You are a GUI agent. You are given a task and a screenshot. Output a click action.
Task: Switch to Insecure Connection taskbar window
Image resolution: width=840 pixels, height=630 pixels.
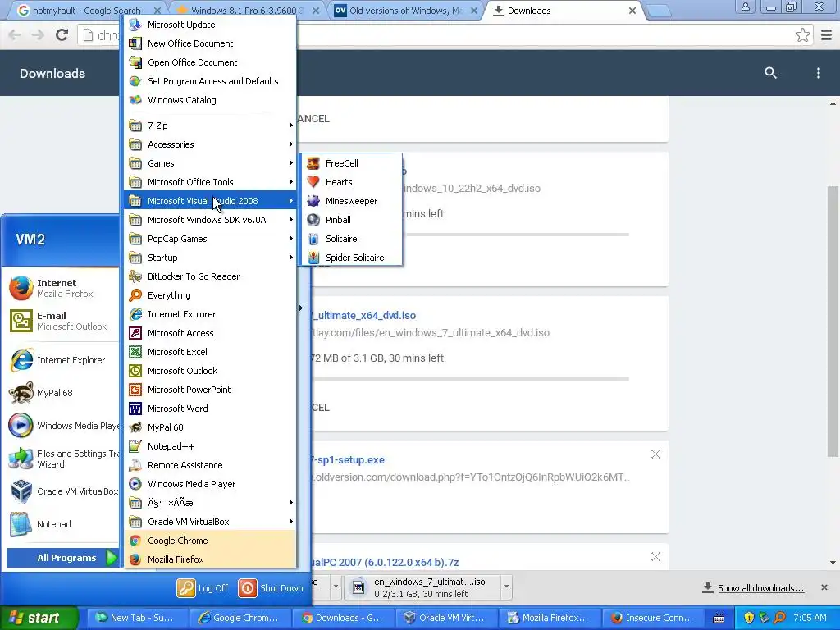[x=652, y=618]
